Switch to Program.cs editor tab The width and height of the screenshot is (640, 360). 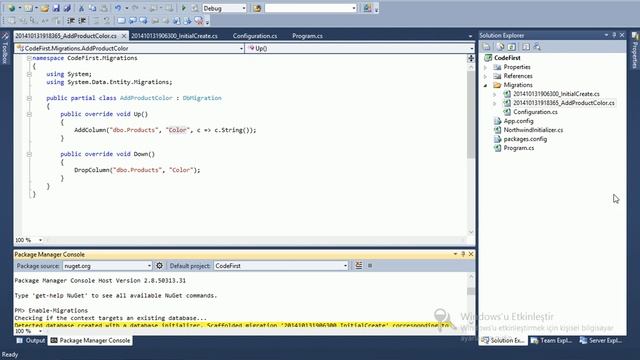pos(307,36)
